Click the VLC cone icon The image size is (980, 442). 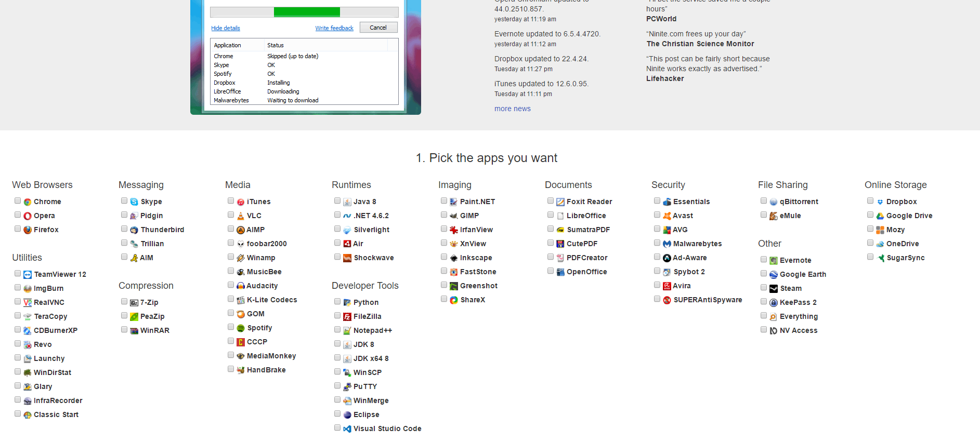pos(241,216)
